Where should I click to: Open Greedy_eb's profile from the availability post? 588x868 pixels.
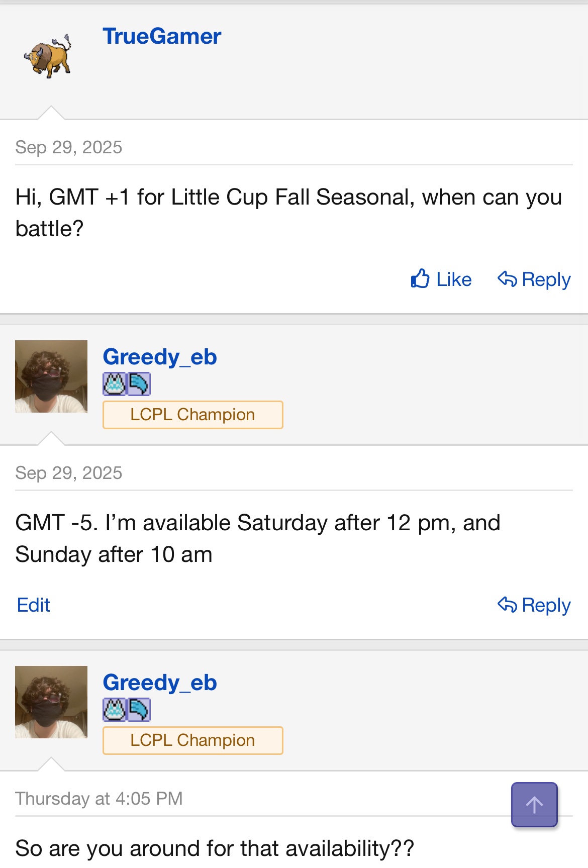point(160,357)
